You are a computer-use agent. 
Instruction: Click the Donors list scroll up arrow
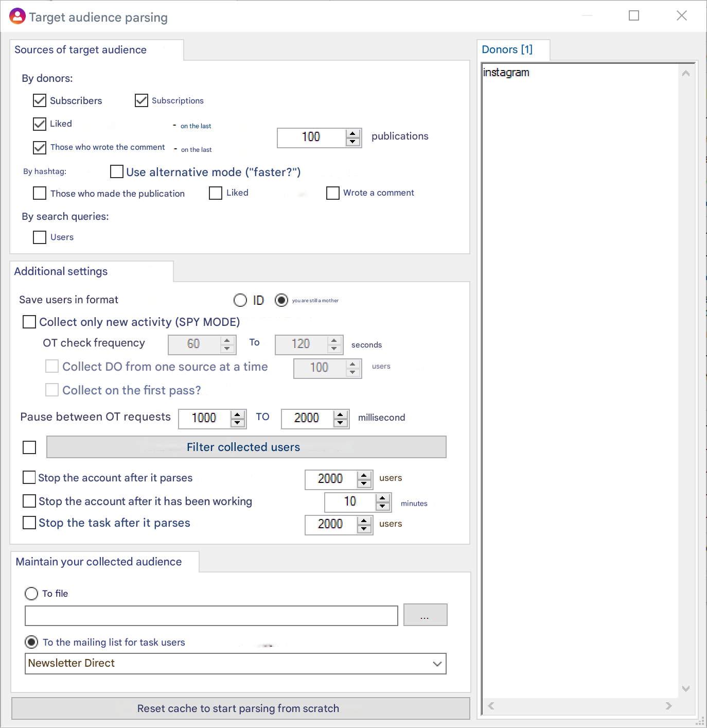pyautogui.click(x=686, y=73)
